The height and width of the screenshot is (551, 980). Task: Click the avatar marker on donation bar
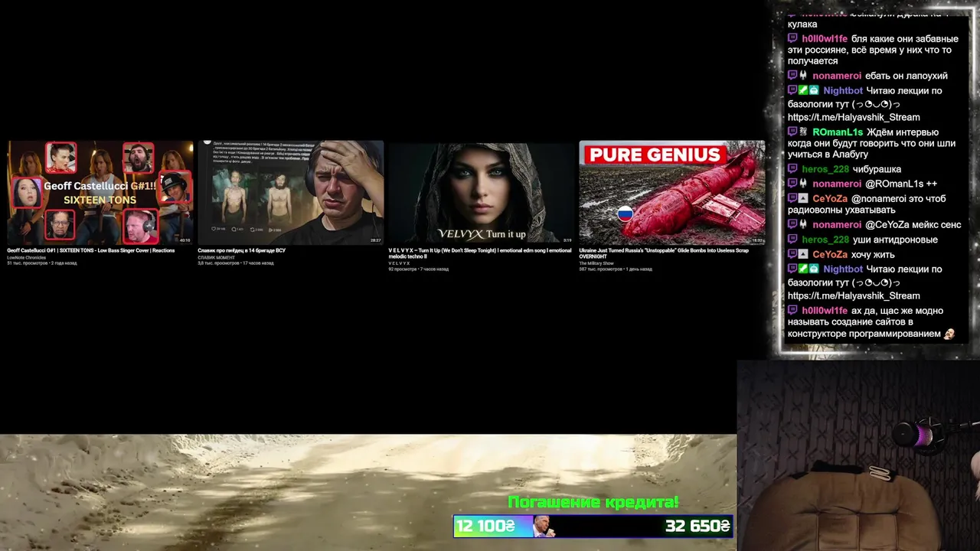point(544,527)
